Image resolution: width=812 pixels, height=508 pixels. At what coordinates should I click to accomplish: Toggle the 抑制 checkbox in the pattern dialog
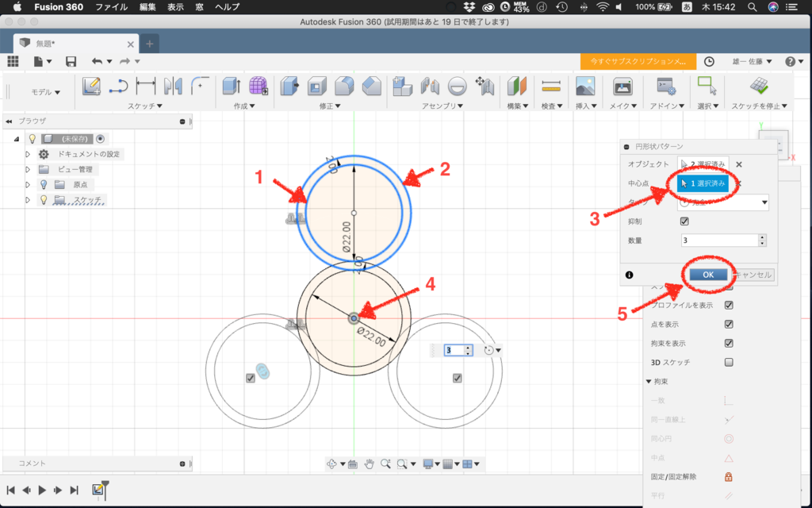684,221
